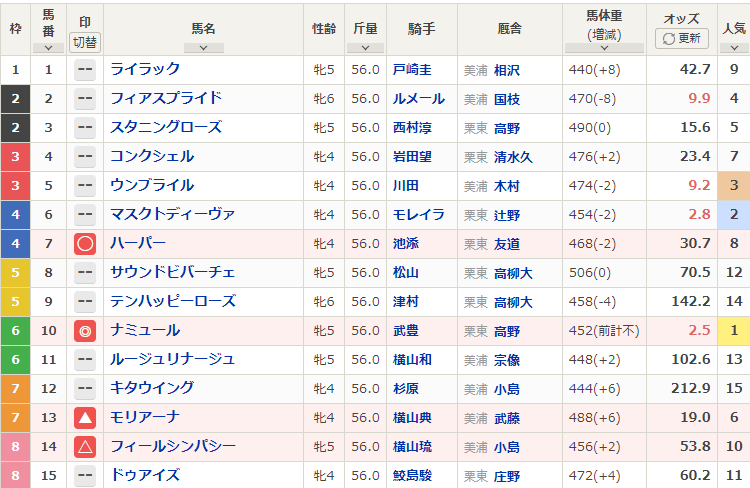The height and width of the screenshot is (488, 750).
Task: Expand the sort arrow under 斤量 header
Action: (x=365, y=47)
